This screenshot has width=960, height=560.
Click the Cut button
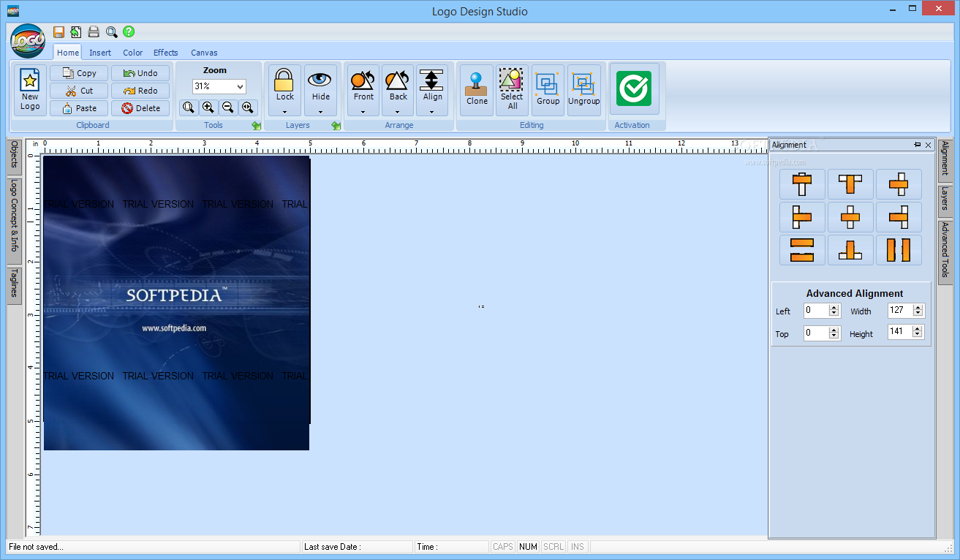point(79,91)
